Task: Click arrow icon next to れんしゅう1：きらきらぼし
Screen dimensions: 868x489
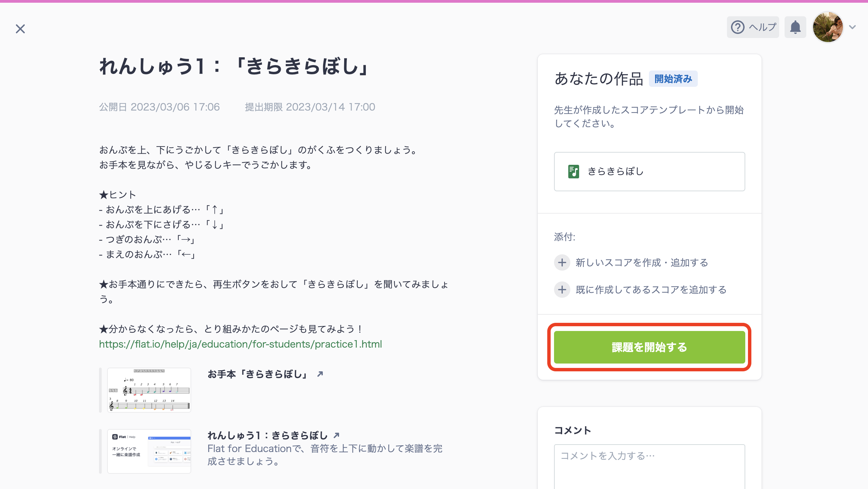Action: tap(336, 435)
